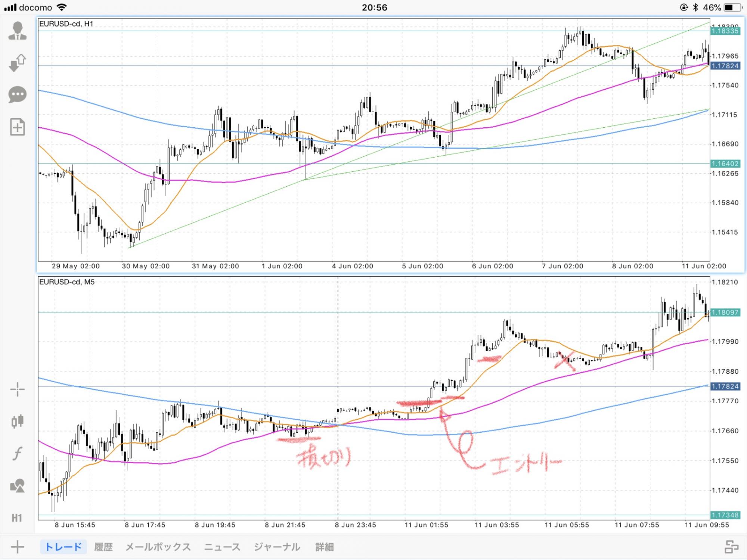
Task: Open the メールボックス tab
Action: [158, 547]
